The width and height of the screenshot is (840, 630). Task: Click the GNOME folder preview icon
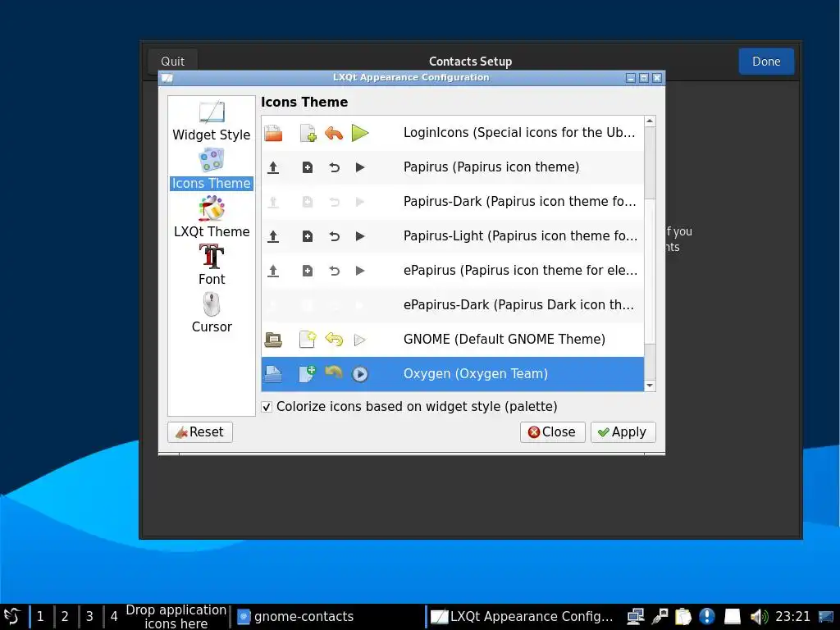[x=273, y=340]
